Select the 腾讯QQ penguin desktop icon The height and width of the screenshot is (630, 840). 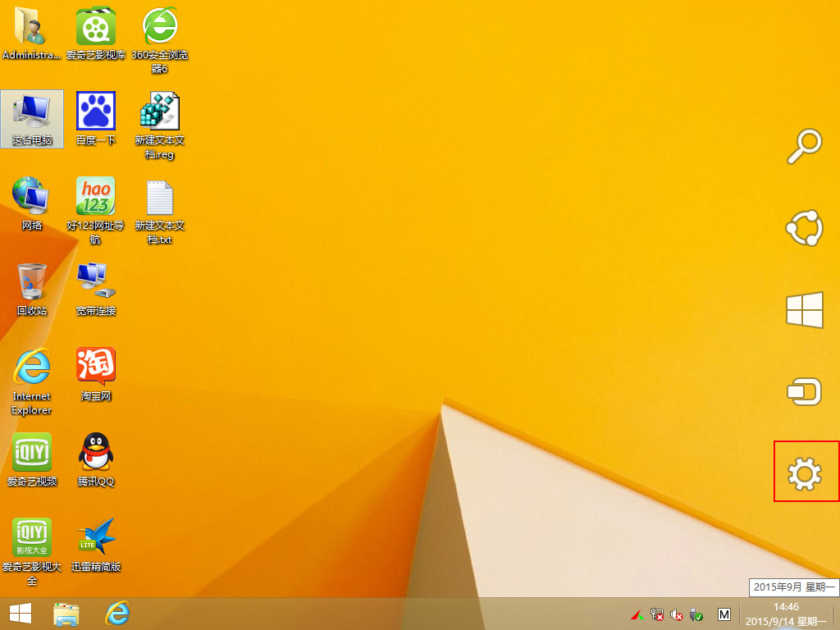[96, 459]
